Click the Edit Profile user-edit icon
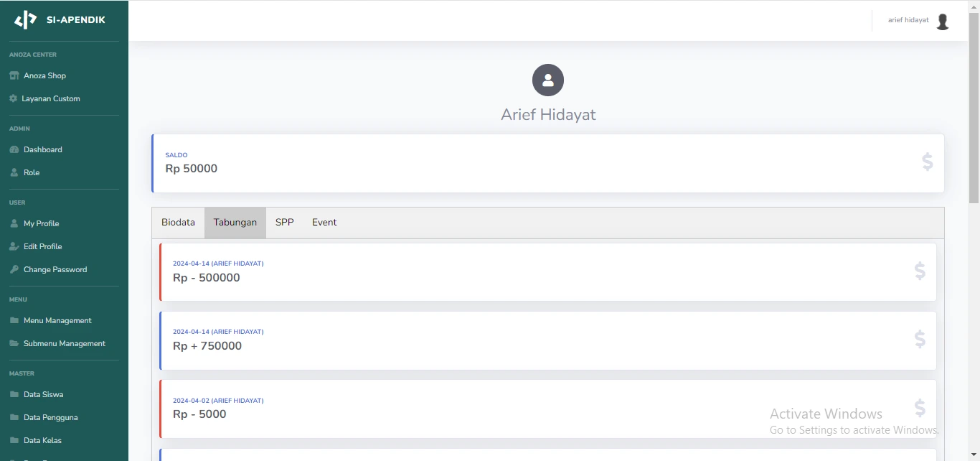980x461 pixels. (x=14, y=246)
